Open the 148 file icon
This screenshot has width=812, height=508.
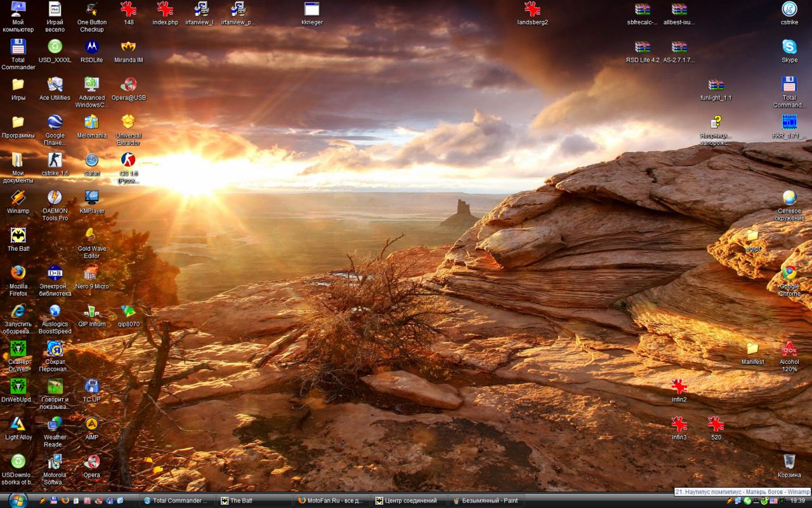point(129,13)
